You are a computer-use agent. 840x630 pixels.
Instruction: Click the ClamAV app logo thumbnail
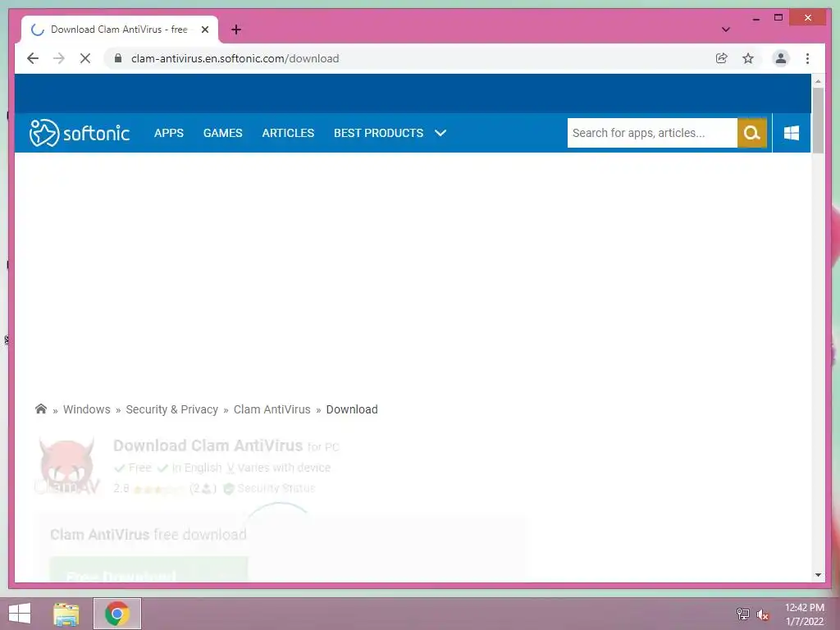[x=67, y=466]
